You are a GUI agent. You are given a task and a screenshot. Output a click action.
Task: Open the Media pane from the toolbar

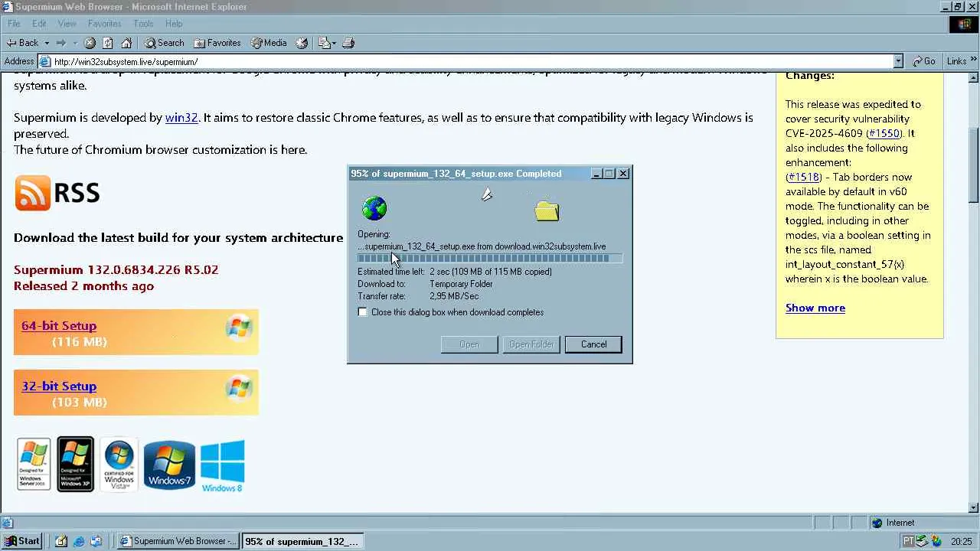(269, 43)
